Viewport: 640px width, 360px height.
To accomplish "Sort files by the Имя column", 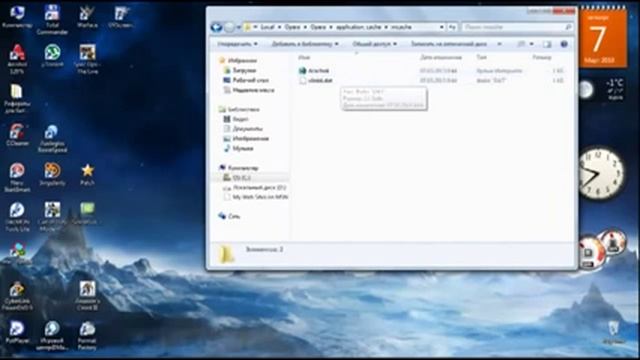I will point(304,58).
